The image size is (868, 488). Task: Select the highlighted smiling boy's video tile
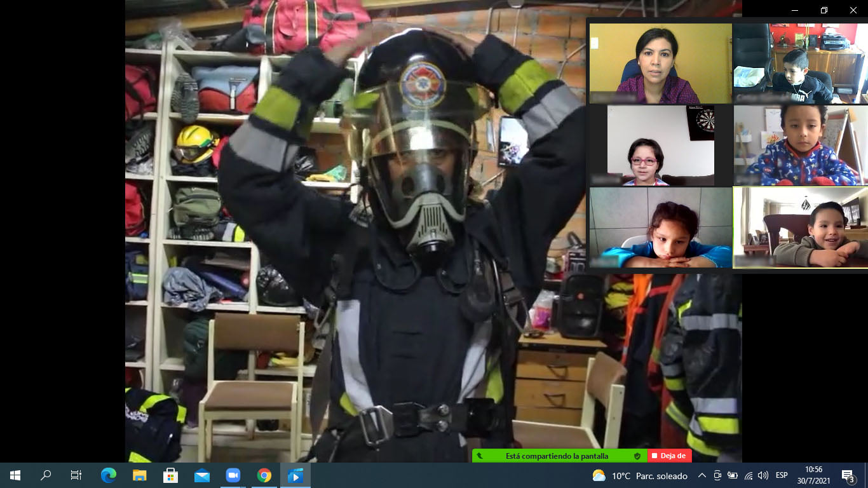point(801,227)
